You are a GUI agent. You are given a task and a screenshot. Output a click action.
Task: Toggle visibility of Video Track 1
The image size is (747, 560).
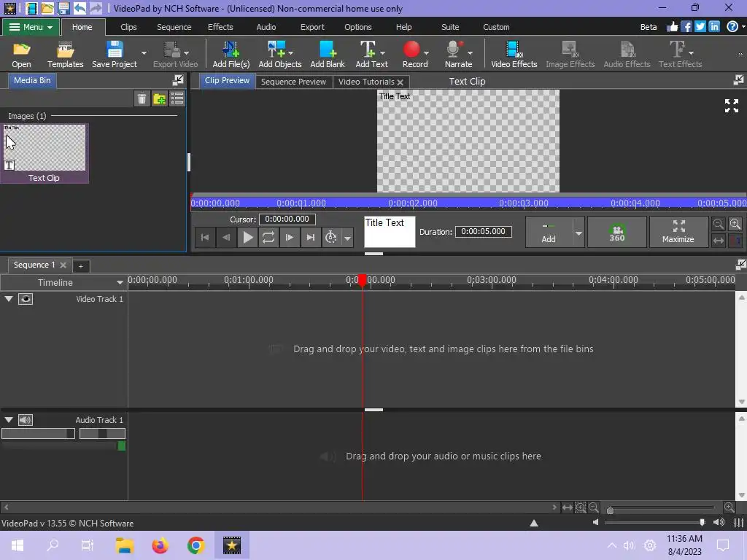click(26, 299)
